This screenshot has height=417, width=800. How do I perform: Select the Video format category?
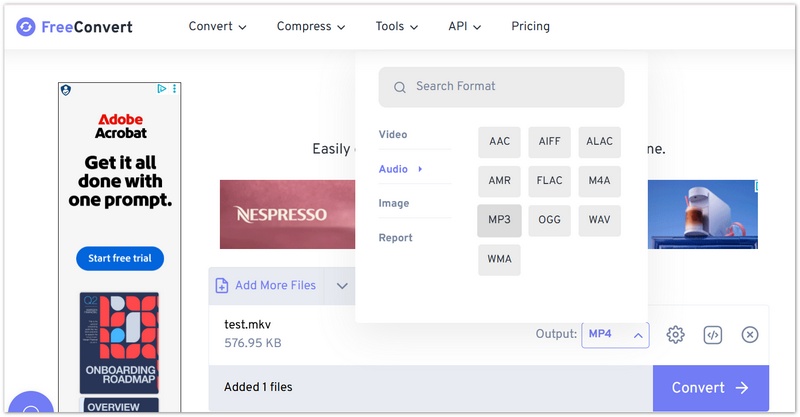393,135
